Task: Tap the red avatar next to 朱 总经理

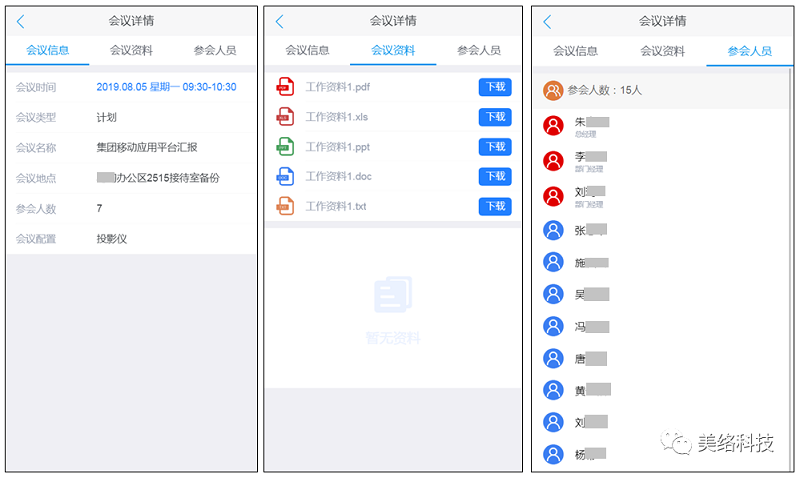Action: 553,126
